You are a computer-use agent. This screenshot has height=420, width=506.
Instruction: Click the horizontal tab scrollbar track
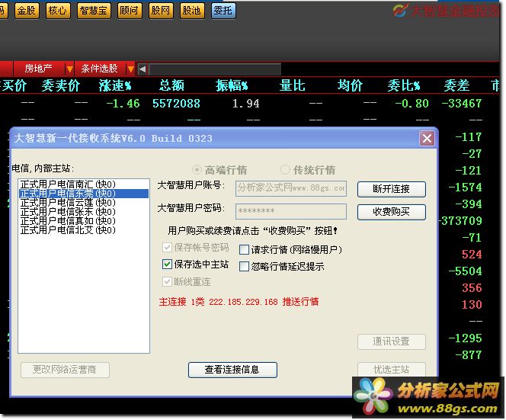(x=215, y=69)
